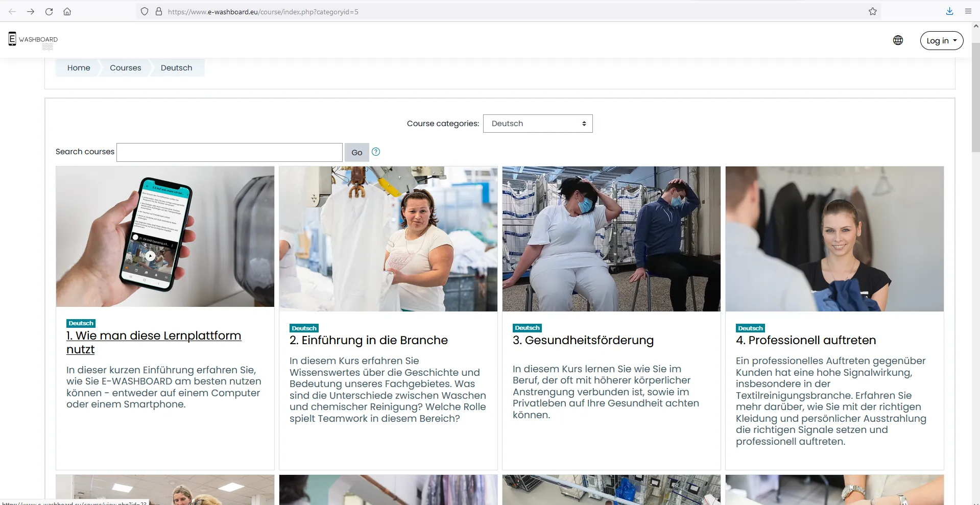Navigate to Home breadcrumb

click(x=79, y=68)
